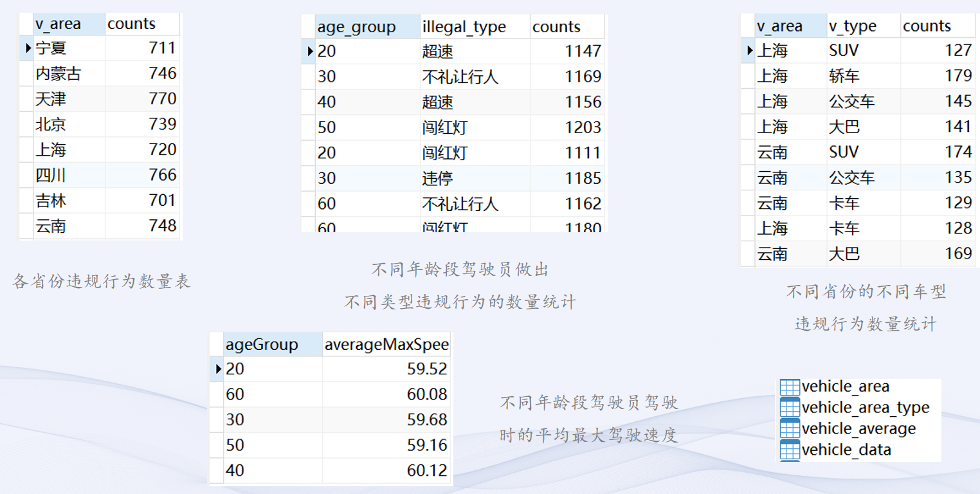980x494 pixels.
Task: Select the 轿车 cell
Action: [864, 76]
